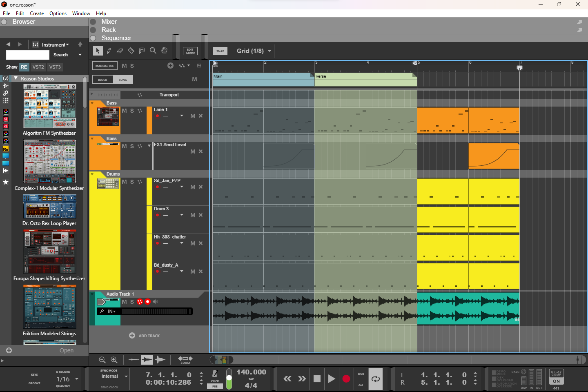The height and width of the screenshot is (392, 588).
Task: Click the rewind transport button
Action: click(x=287, y=379)
